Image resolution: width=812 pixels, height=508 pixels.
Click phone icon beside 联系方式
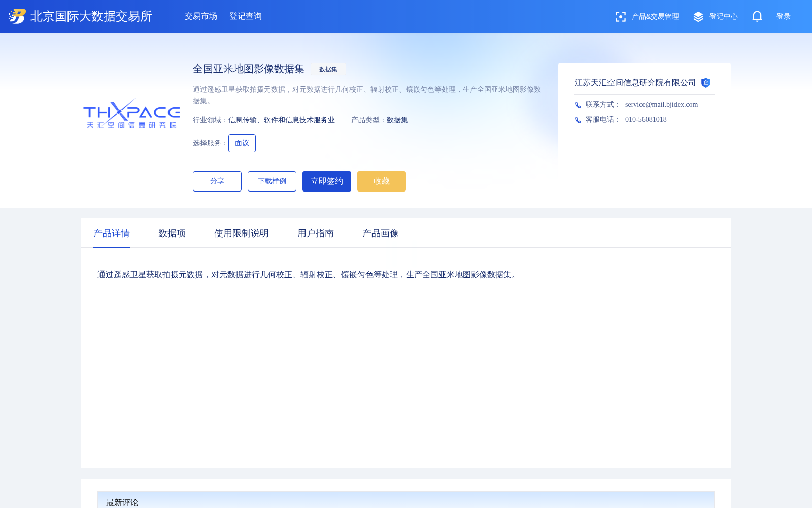pyautogui.click(x=578, y=105)
